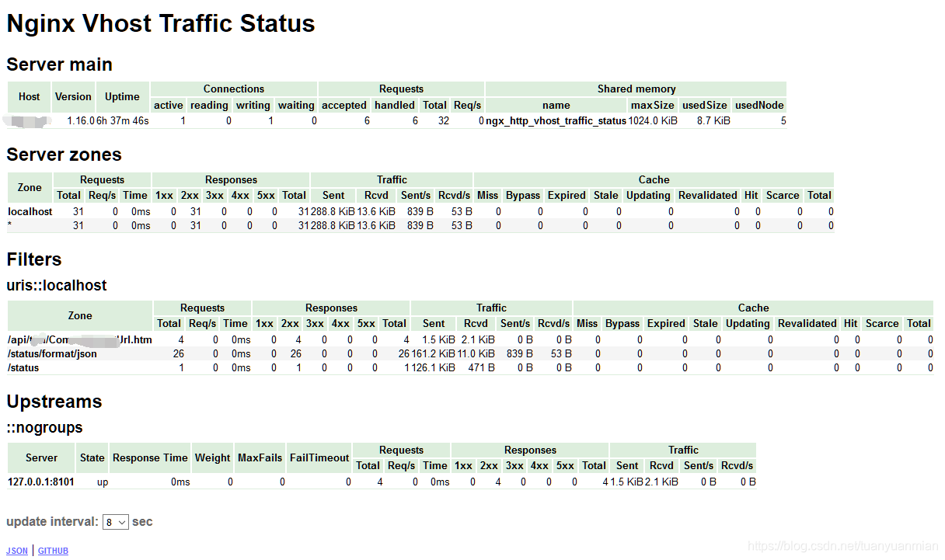Click the uptime value '6h 37m 46s'
This screenshot has width=945, height=560.
pos(123,121)
